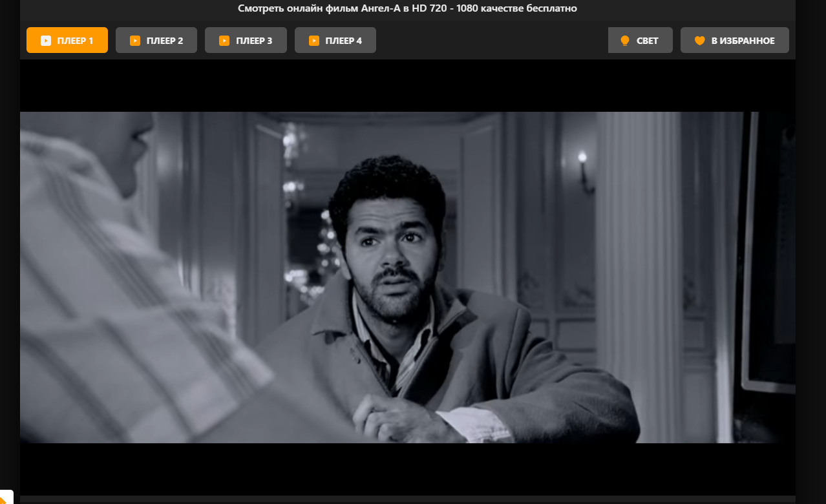Click the heading 'Смотреть онлайн фильм Ангел-А'
The image size is (826, 504).
(x=407, y=8)
